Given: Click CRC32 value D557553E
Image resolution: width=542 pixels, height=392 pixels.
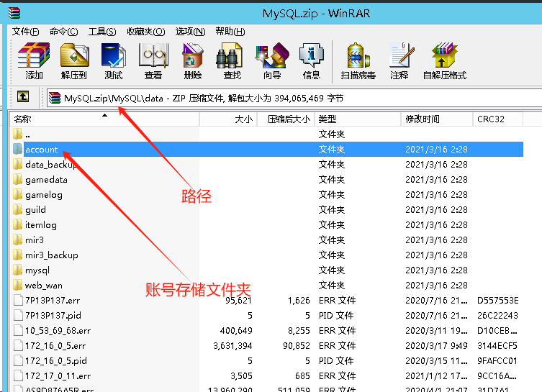Looking at the screenshot, I should [x=498, y=301].
